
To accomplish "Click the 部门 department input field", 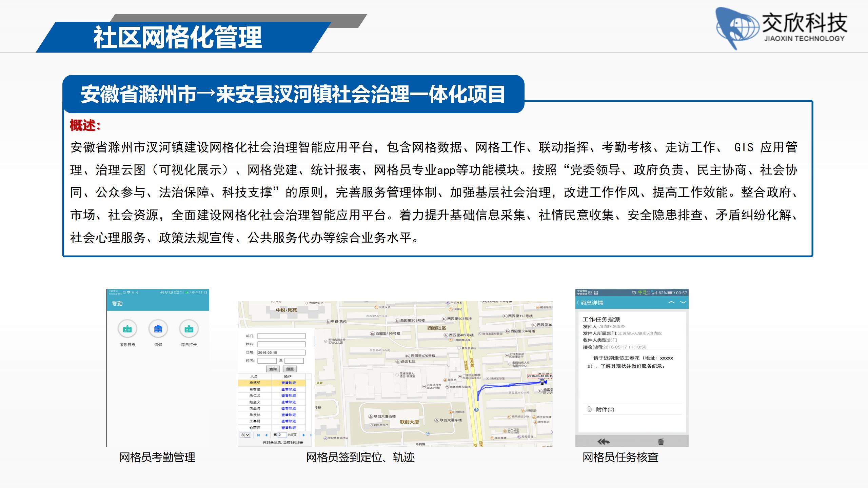I will click(x=281, y=336).
